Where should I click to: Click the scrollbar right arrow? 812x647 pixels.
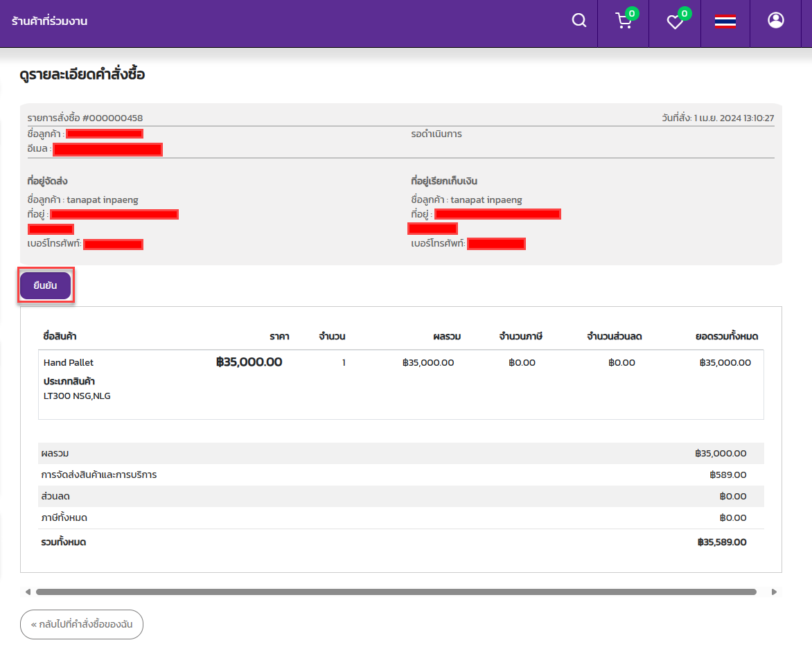[774, 592]
